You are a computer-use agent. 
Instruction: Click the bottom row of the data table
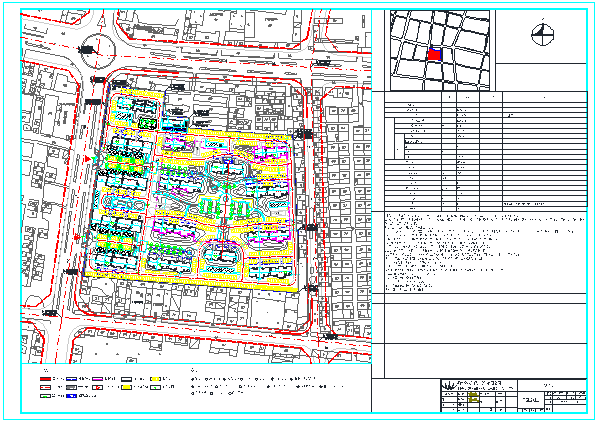486,209
